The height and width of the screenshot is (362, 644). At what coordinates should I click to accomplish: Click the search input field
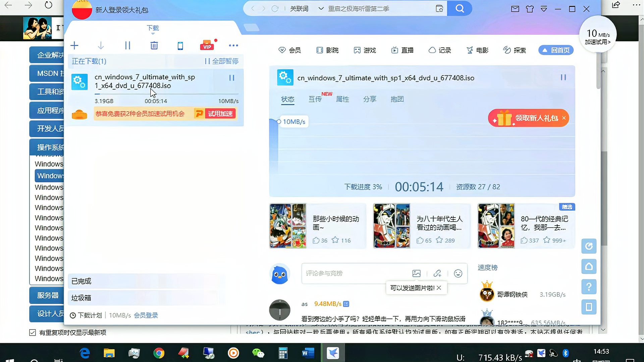click(379, 9)
